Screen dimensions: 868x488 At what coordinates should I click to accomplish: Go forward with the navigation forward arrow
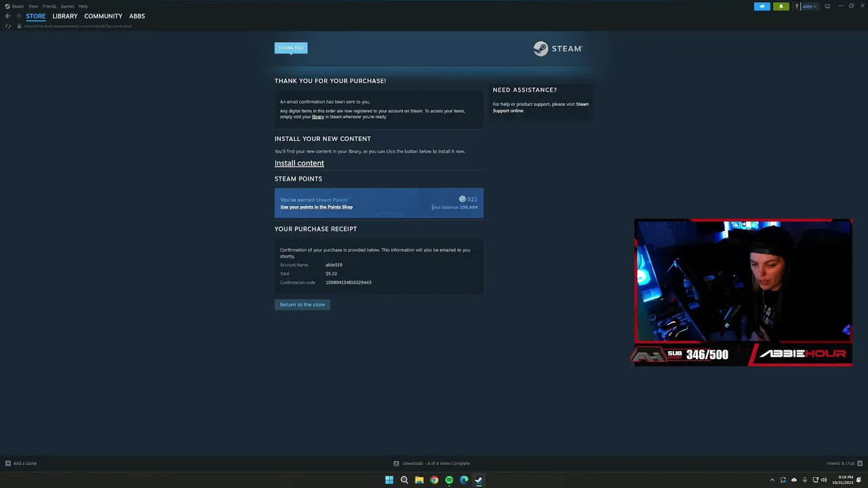pos(18,16)
